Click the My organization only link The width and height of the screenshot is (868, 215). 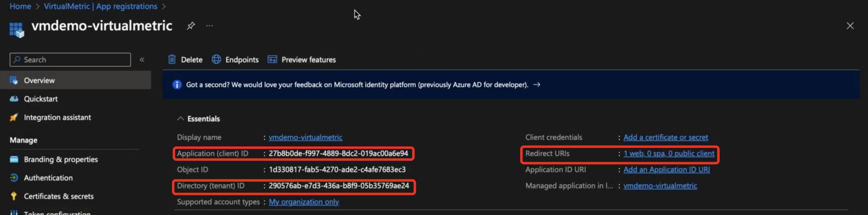[x=304, y=202]
